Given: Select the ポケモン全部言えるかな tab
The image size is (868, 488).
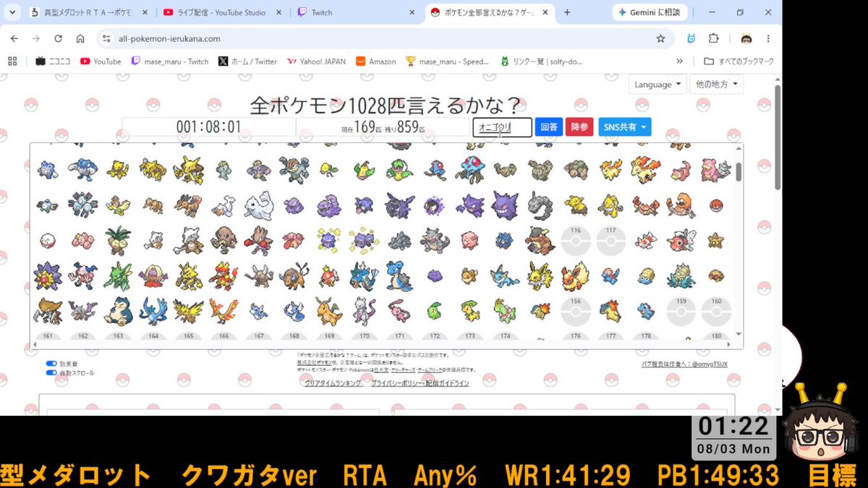Looking at the screenshot, I should point(488,12).
